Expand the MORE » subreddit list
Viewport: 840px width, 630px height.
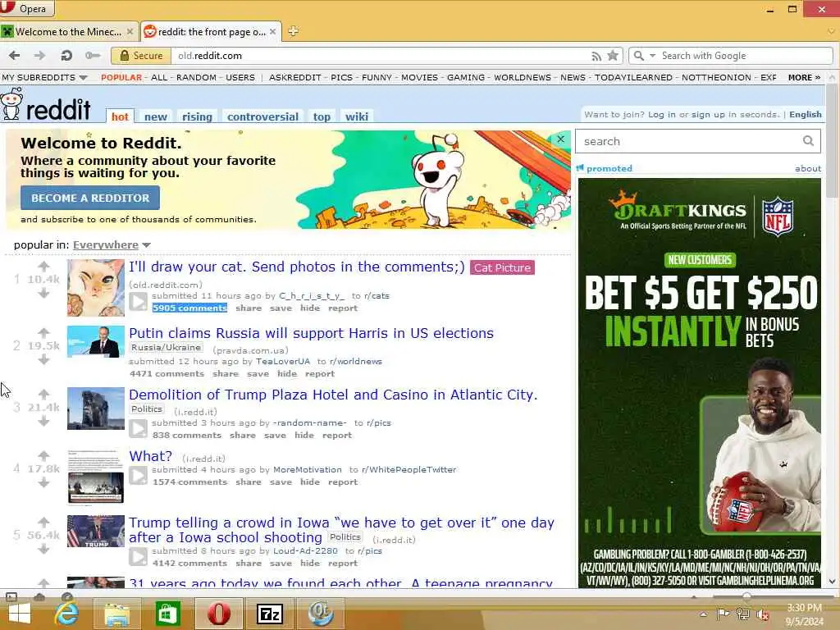[x=804, y=77]
